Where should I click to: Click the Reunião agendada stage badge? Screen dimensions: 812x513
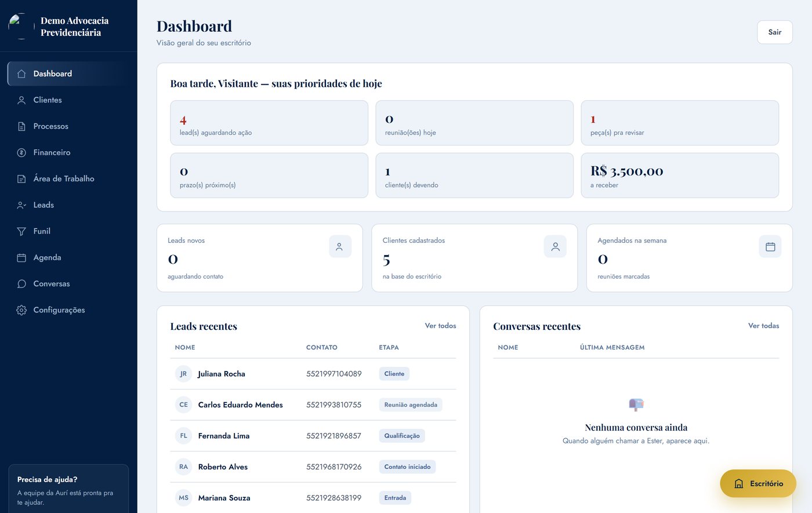pos(411,405)
